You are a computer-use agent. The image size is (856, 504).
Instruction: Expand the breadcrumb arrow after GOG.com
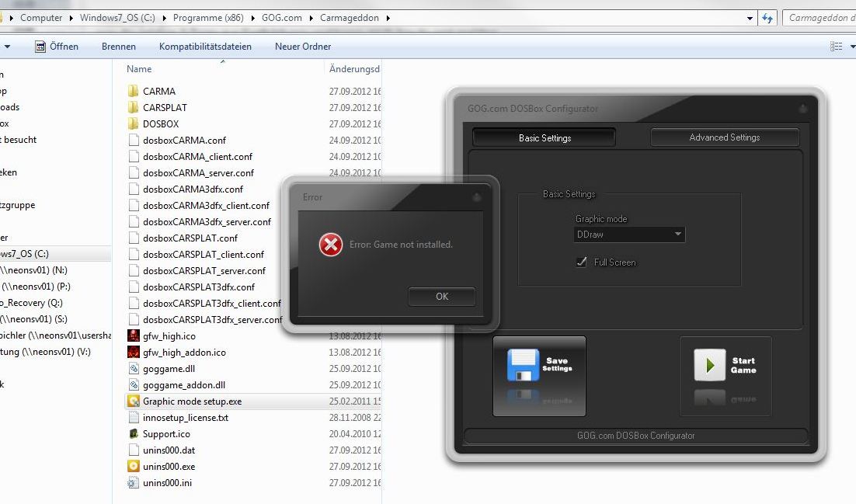pyautogui.click(x=311, y=18)
